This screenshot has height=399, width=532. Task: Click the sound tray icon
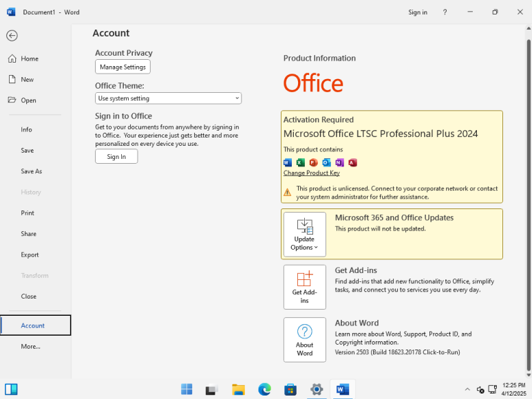click(x=480, y=389)
